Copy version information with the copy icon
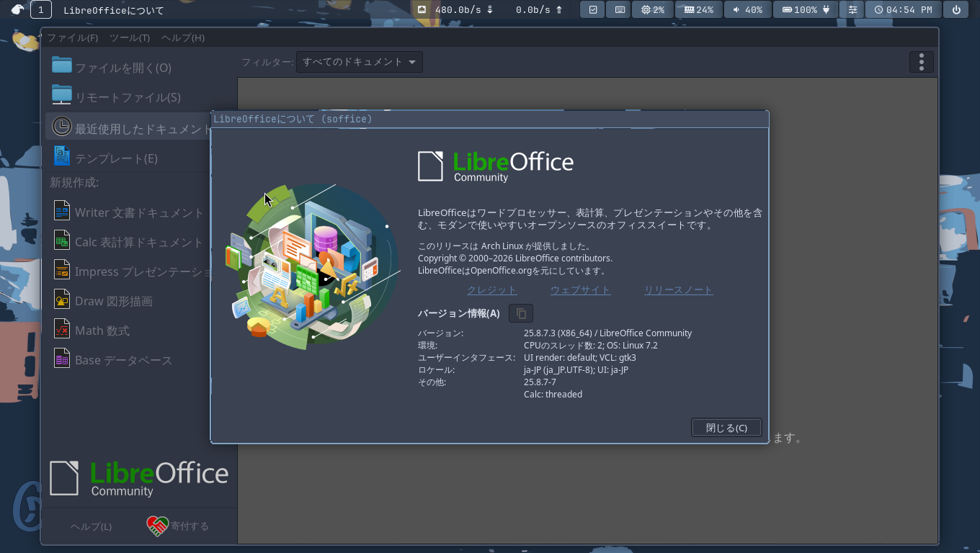The image size is (980, 553). (x=521, y=313)
